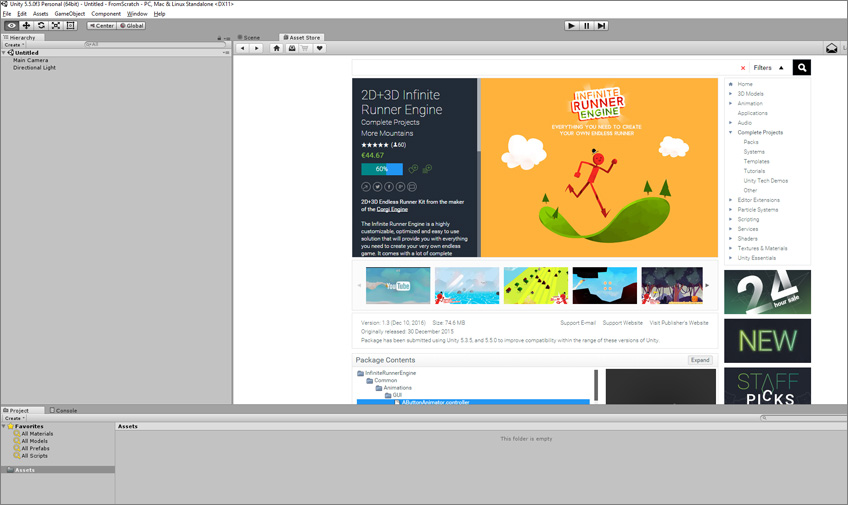The height and width of the screenshot is (505, 848).
Task: Toggle pivot mode Center button
Action: (x=102, y=25)
